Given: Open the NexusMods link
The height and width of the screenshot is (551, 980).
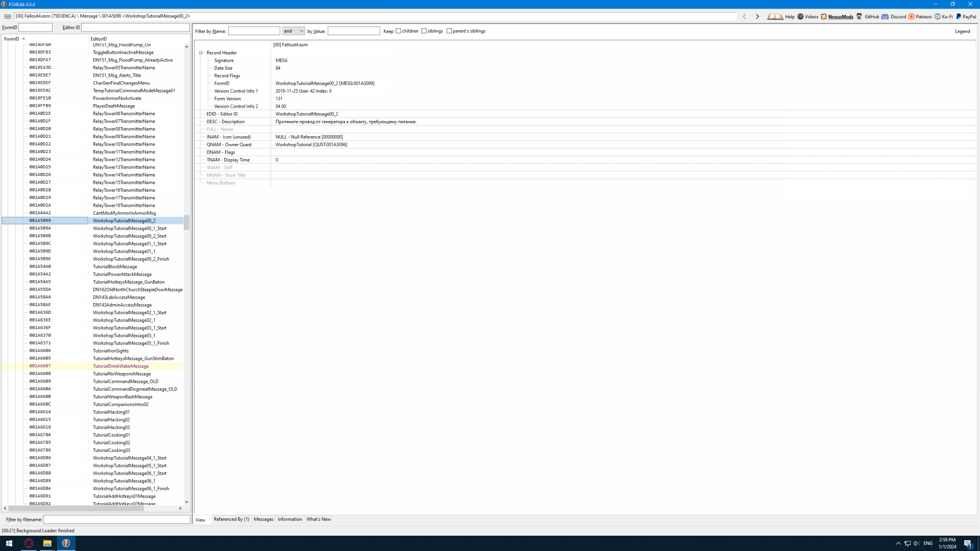Looking at the screenshot, I should click(840, 16).
